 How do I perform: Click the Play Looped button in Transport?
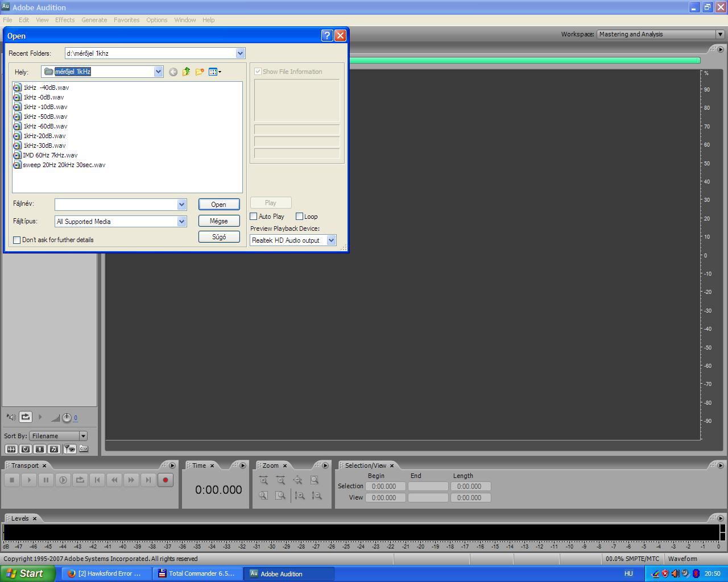point(80,480)
